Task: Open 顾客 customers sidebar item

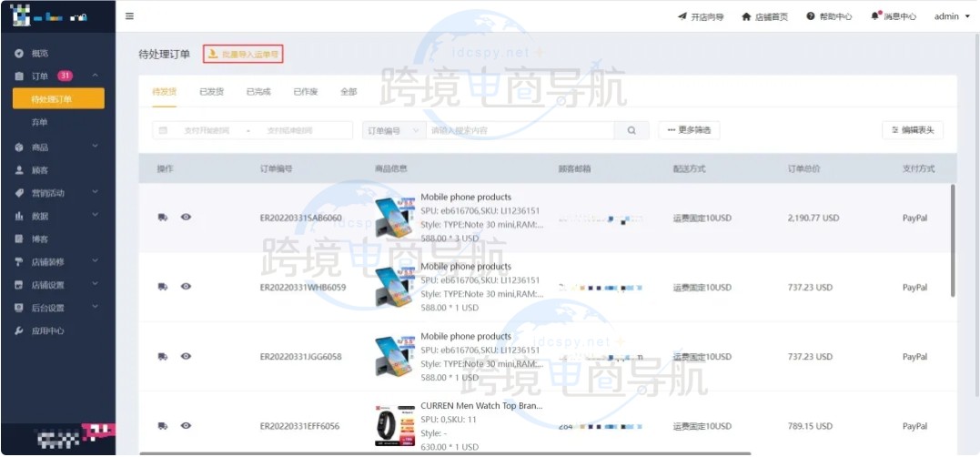Action: tap(40, 170)
